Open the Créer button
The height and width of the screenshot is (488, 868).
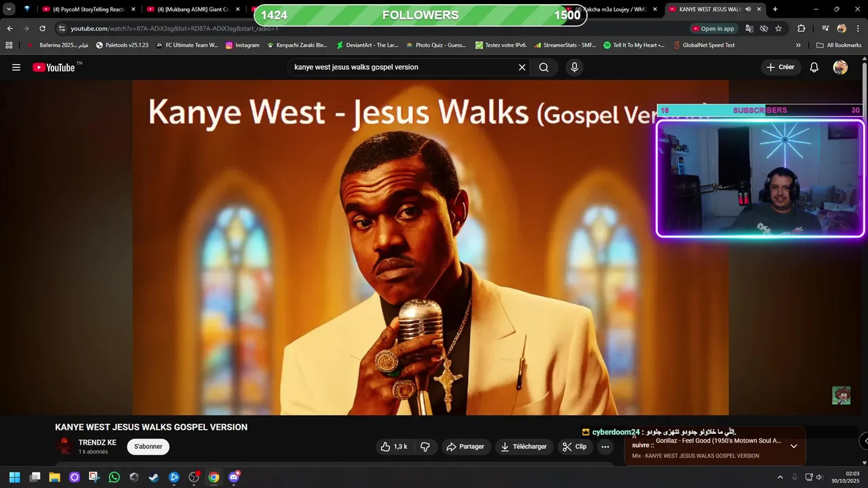click(781, 67)
